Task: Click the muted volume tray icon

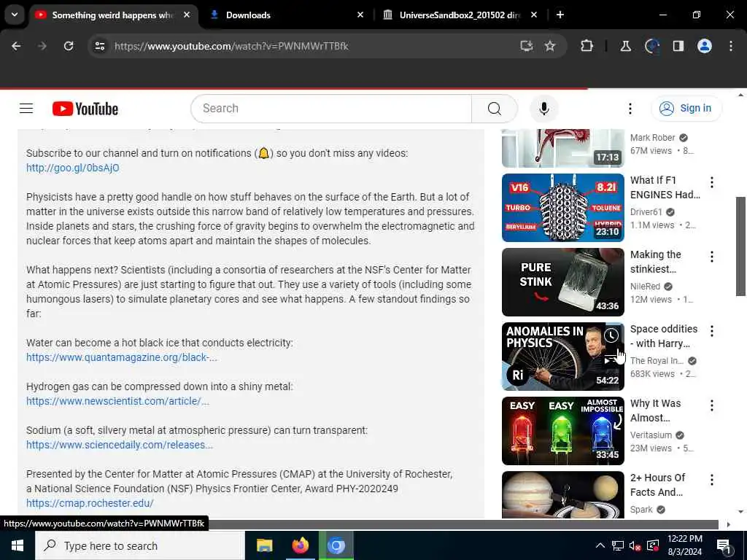Action: click(635, 545)
